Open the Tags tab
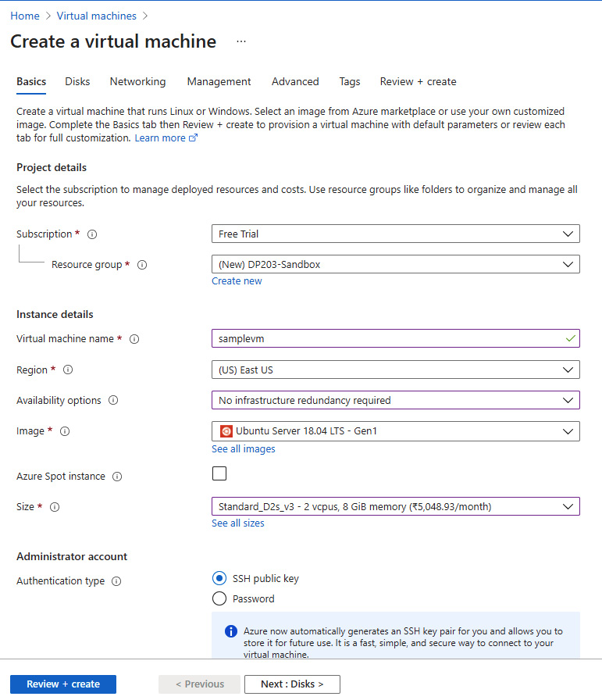The image size is (602, 700). [350, 82]
